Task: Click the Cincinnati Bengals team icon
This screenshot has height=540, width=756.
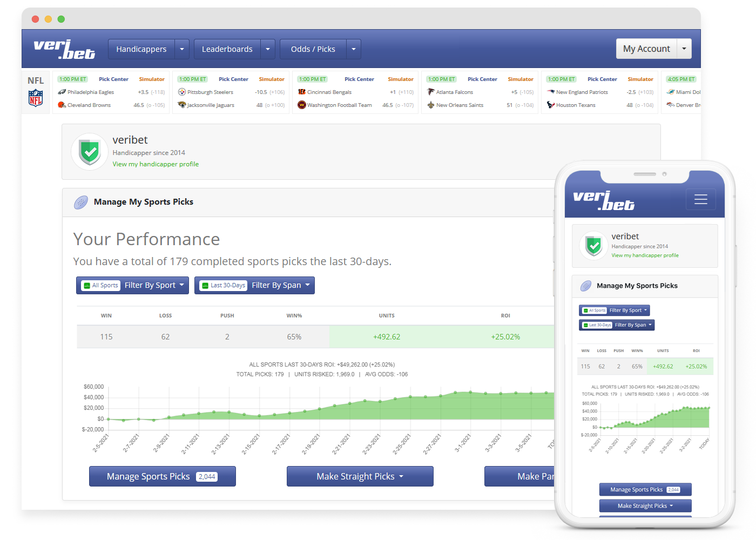Action: click(x=302, y=92)
